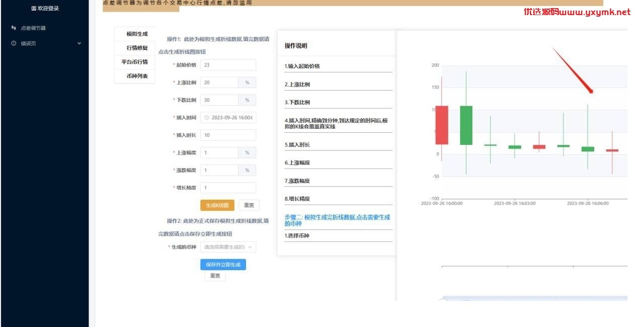Image resolution: width=644 pixels, height=327 pixels.
Task: Click the top notice banner 点差调节器 text
Action: [x=177, y=3]
